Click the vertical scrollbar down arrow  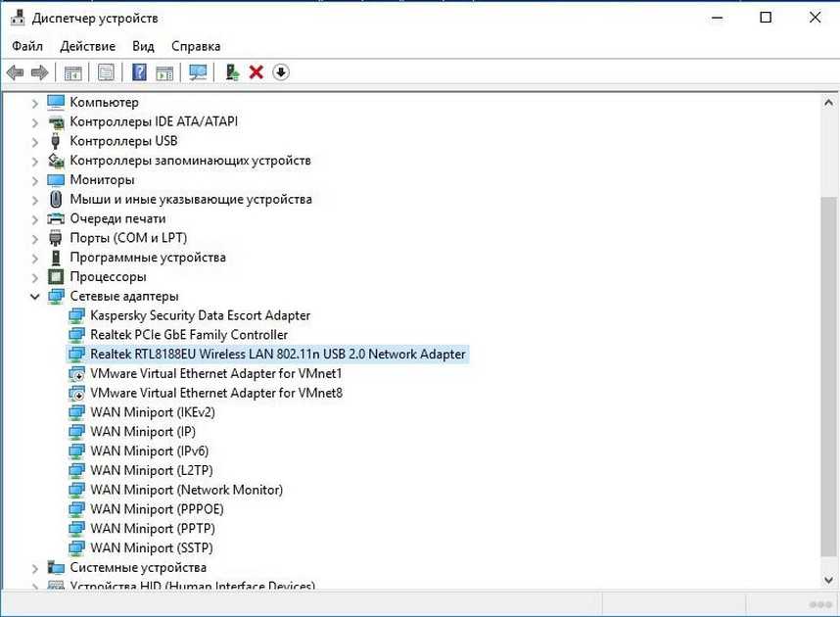(830, 581)
